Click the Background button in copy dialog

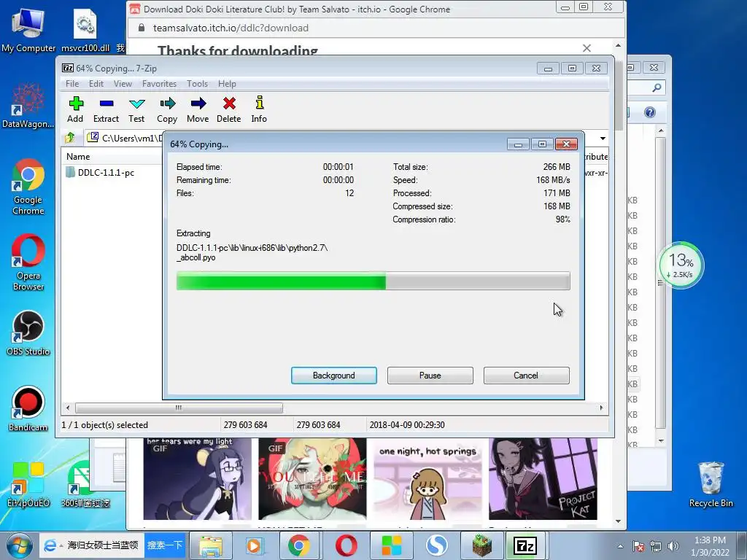[x=334, y=376]
